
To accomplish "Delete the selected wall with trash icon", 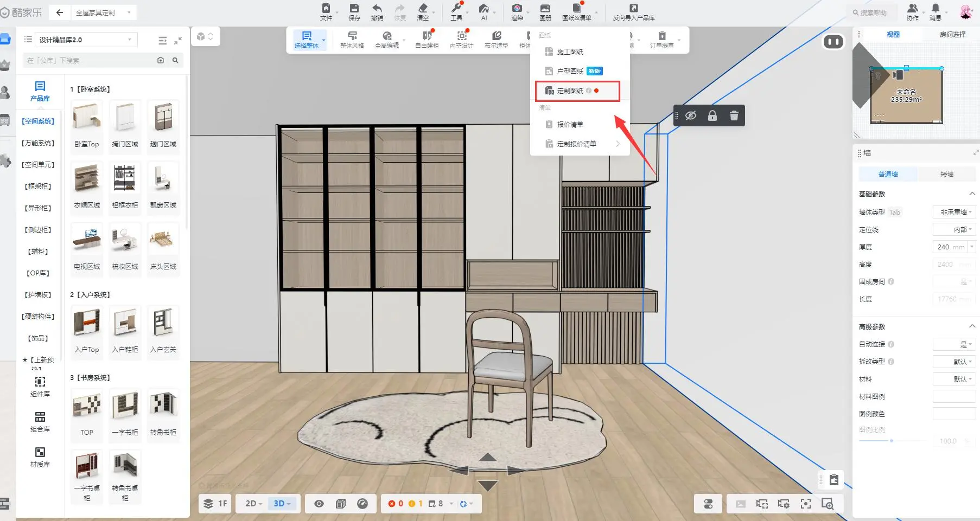I will [734, 115].
